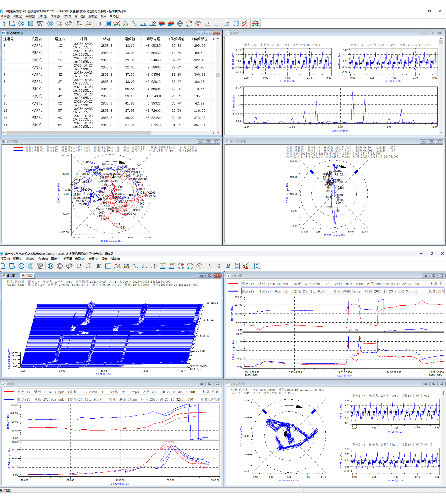Open sine waveform icon in Vib900A toolbar
This screenshot has height=504, width=446.
point(135,24)
